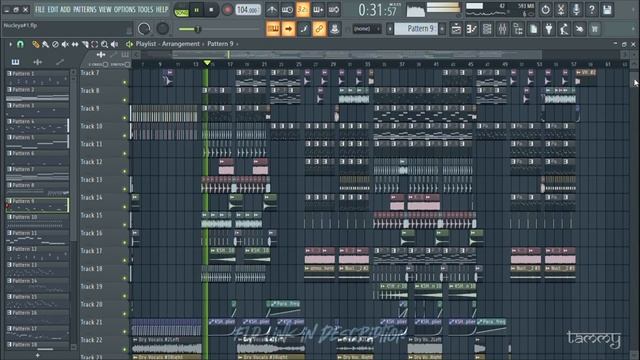Toggle the Track 14 mute dot
This screenshot has height=360, width=640.
click(124, 207)
